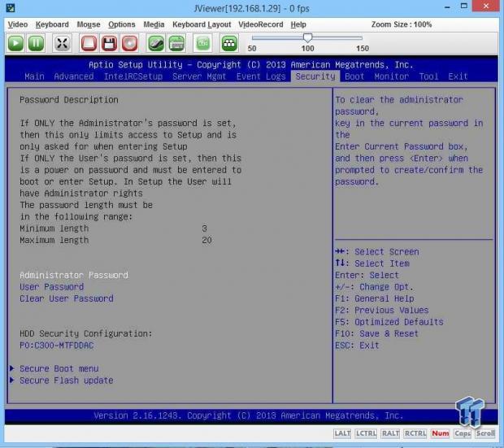Switch to the Advanced BIOS tab
504x448 pixels.
(74, 76)
